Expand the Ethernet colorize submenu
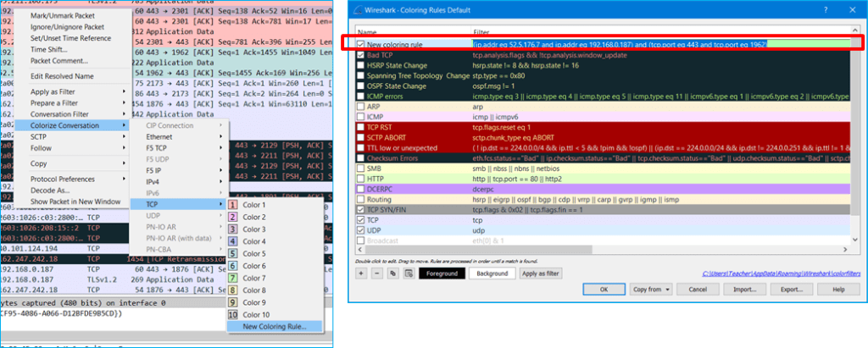Viewport: 868px width, 348px height. pyautogui.click(x=180, y=136)
